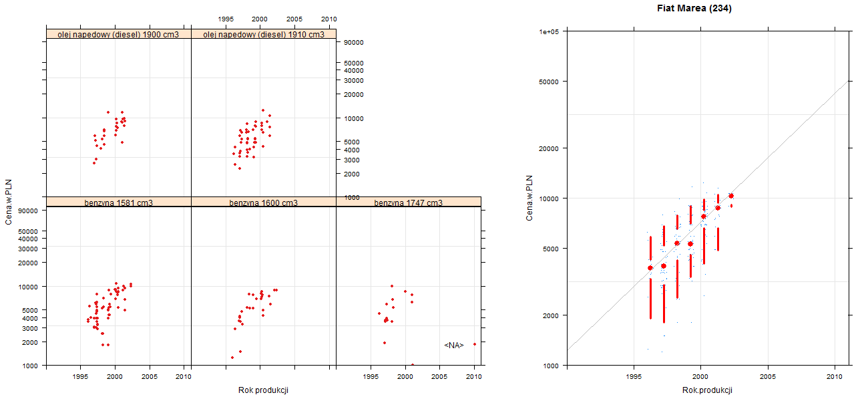Click the "90000" tick beside the diesel 1910 panel
Viewport: 868px width, 401px height.
pos(354,43)
